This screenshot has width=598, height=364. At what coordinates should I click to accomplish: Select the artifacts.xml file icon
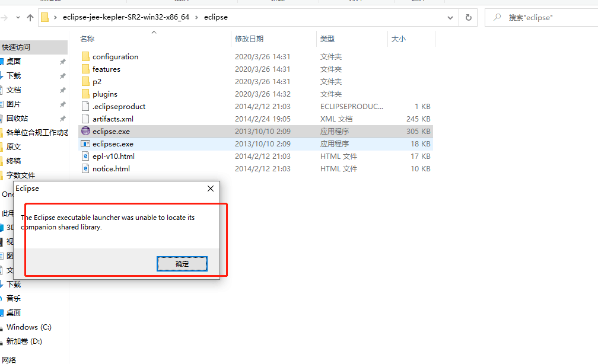(x=85, y=119)
